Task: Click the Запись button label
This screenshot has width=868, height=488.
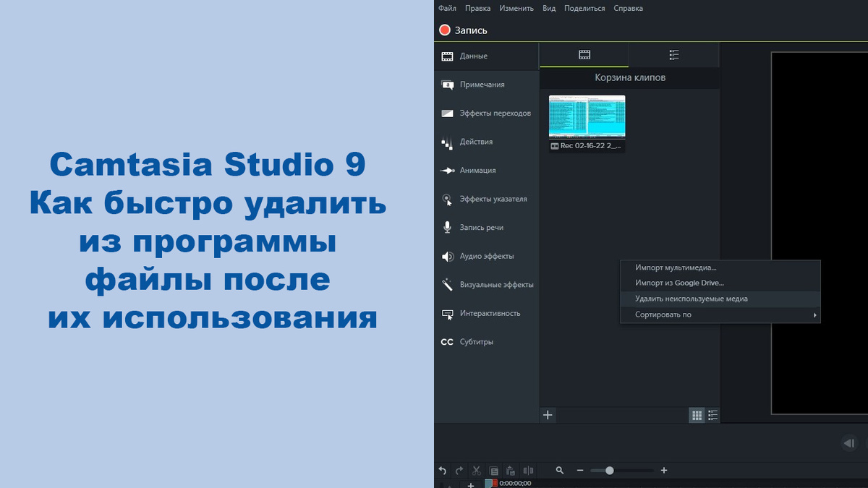Action: [x=471, y=30]
